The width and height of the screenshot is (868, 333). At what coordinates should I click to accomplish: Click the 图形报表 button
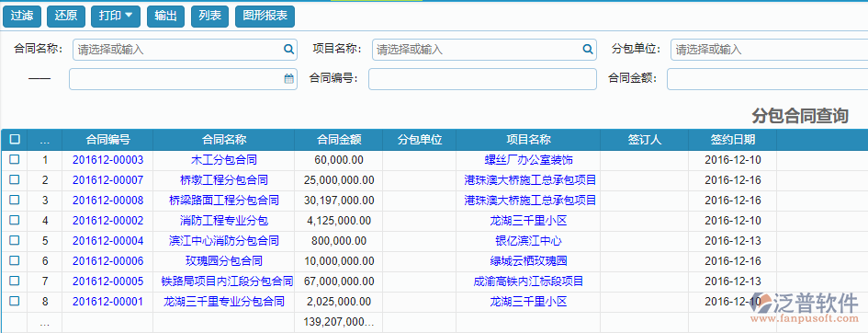pyautogui.click(x=265, y=16)
